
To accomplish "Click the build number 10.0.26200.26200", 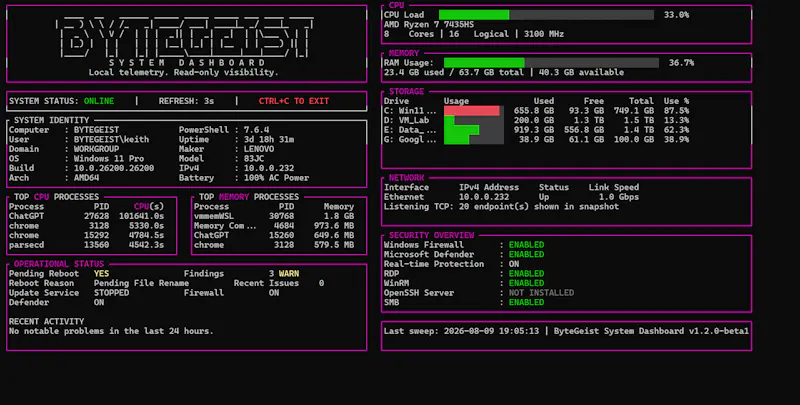I will tap(114, 168).
